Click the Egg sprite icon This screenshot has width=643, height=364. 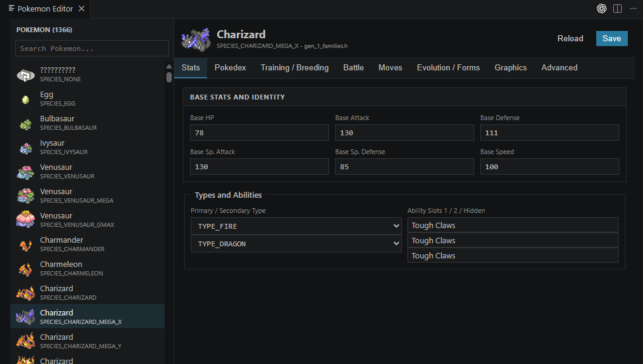26,99
